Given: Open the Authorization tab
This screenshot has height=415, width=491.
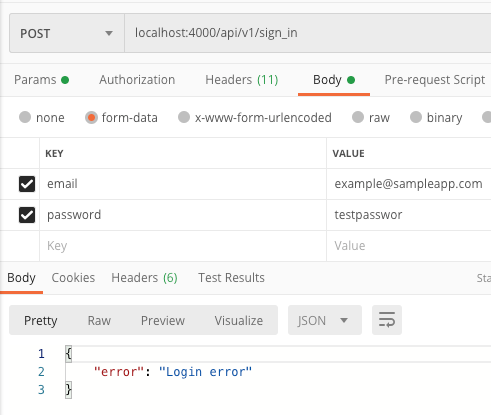Looking at the screenshot, I should [137, 80].
